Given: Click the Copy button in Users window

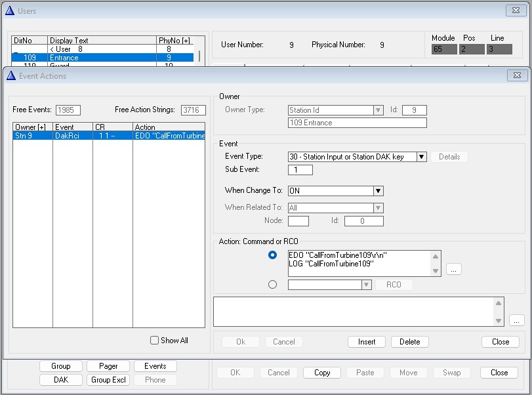Looking at the screenshot, I should 322,373.
